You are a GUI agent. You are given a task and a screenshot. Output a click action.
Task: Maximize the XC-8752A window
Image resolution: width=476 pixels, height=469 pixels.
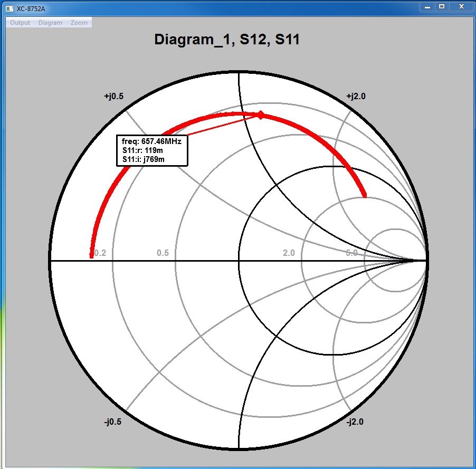[x=442, y=7]
